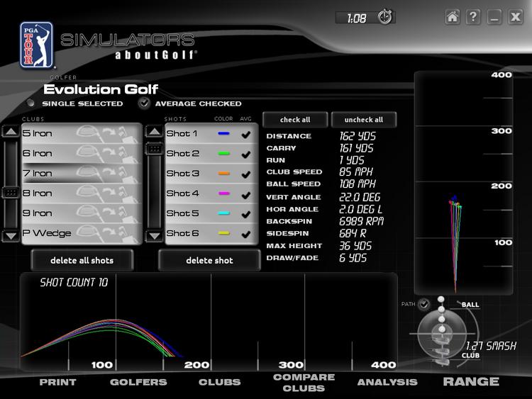
Task: Open help with the question mark icon
Action: point(473,18)
